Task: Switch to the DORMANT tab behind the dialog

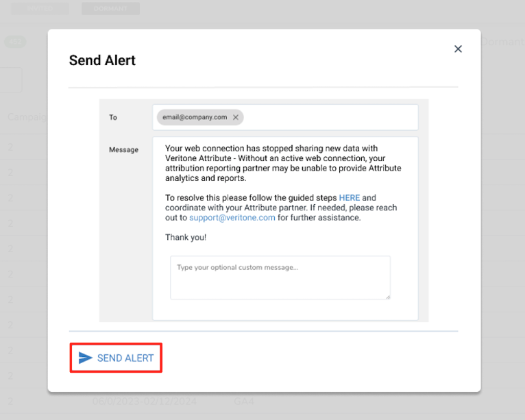Action: (110, 9)
